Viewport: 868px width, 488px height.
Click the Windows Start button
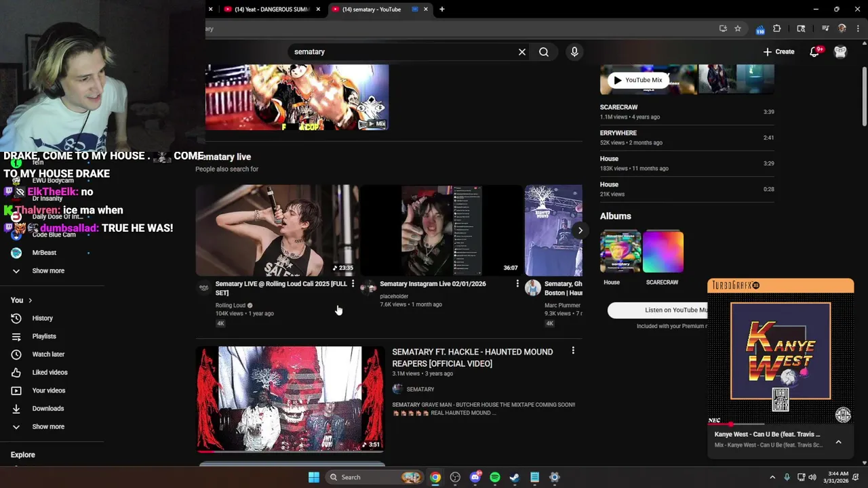tap(314, 477)
